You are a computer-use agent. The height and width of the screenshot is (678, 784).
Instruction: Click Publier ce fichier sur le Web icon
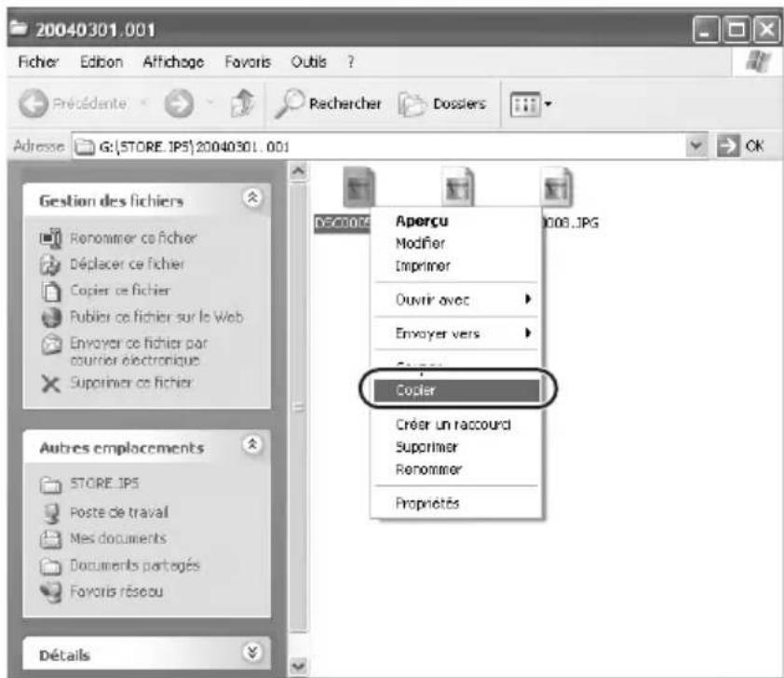50,318
